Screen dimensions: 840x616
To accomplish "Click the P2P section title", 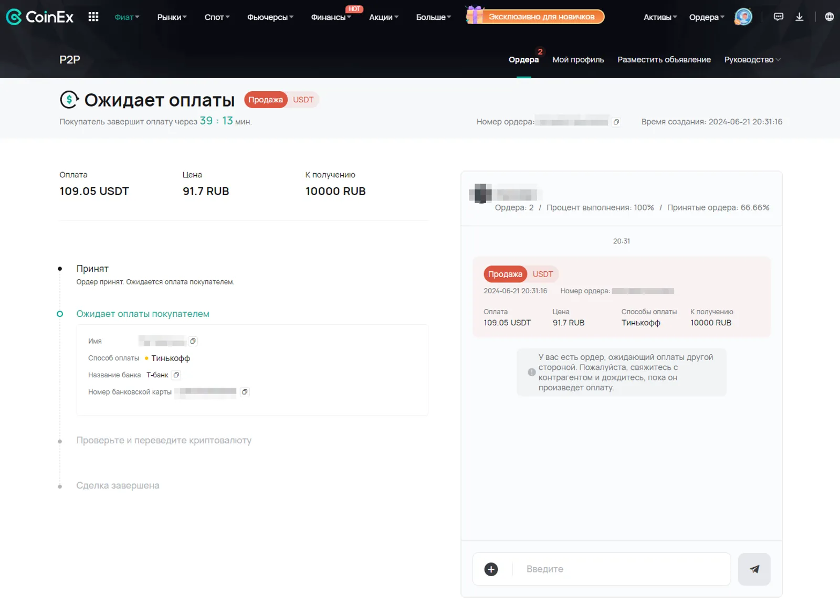I will pos(70,59).
